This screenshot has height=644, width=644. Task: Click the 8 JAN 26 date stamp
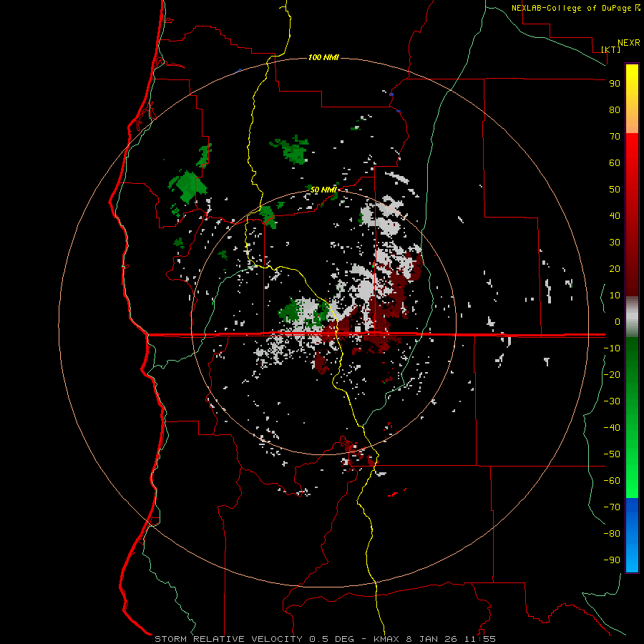coord(433,639)
